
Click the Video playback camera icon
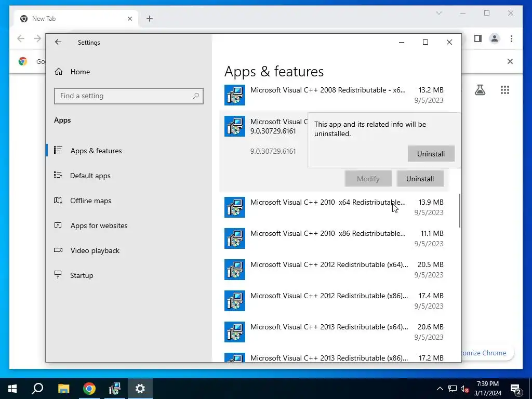pyautogui.click(x=58, y=250)
